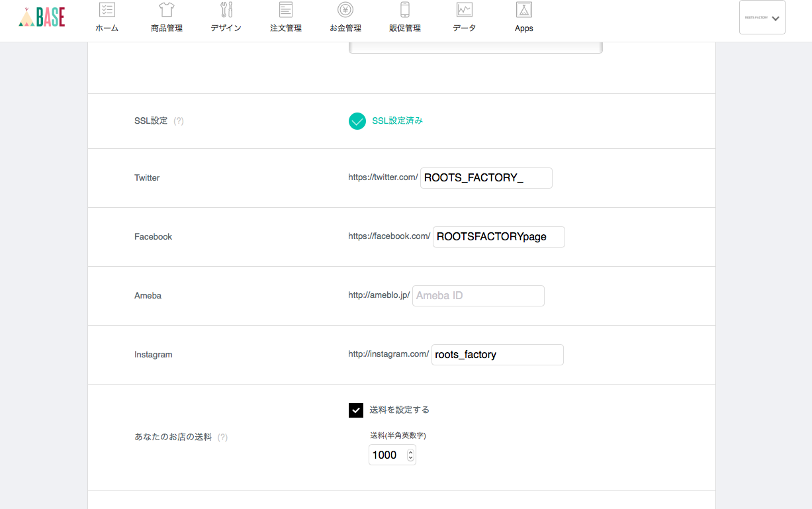
Task: Select the Instagram username field
Action: coord(497,355)
